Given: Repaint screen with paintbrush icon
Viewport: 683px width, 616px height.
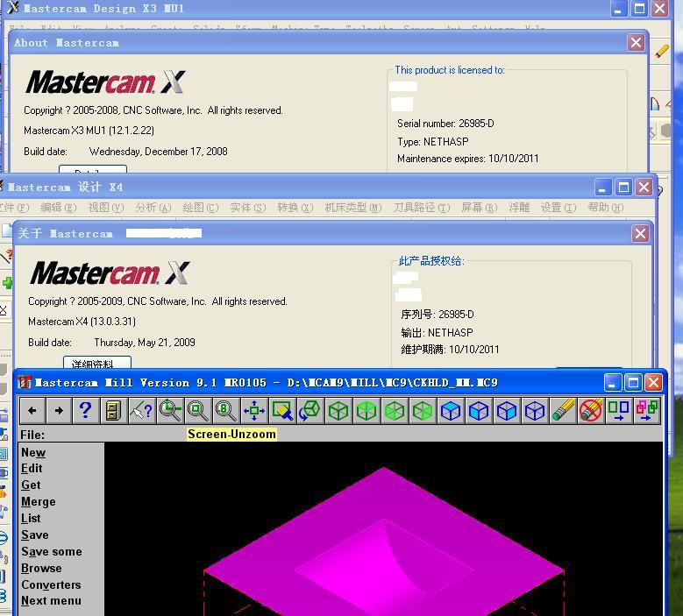Looking at the screenshot, I should [281, 411].
